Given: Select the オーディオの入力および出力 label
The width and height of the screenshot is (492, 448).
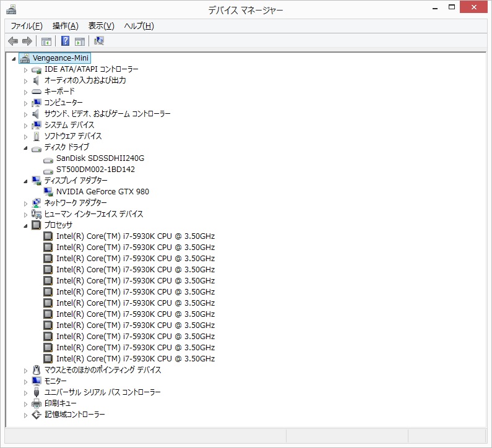Looking at the screenshot, I should 85,80.
